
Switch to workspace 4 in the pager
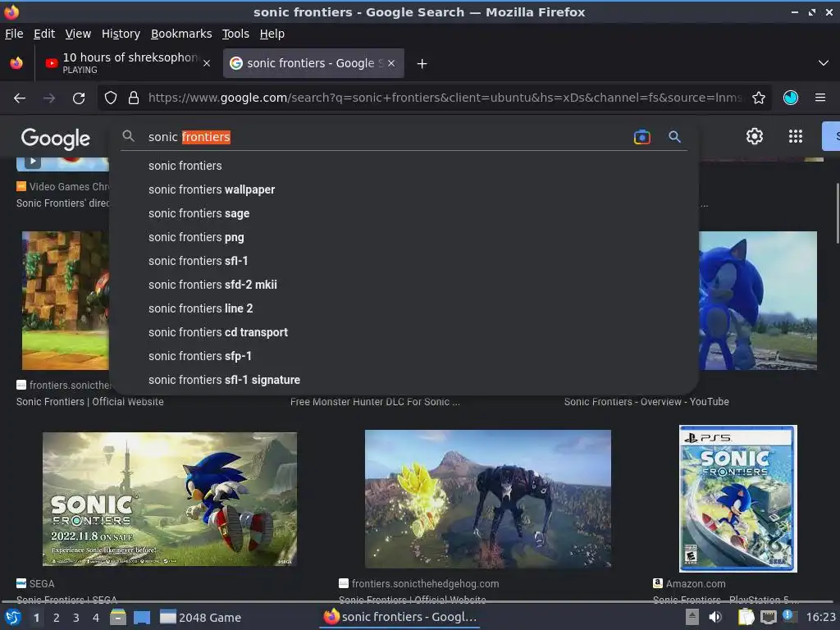click(x=96, y=618)
